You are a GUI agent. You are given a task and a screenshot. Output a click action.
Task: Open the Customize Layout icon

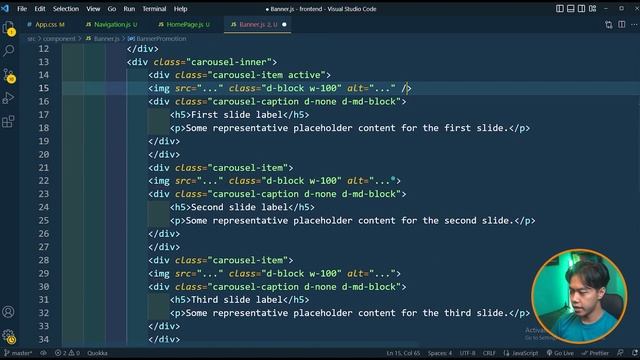pyautogui.click(x=592, y=9)
